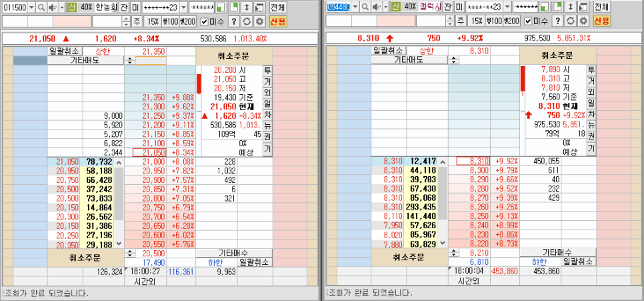Click the bottom-left green square layout icon in 011500 window
The width and height of the screenshot is (644, 301).
pyautogui.click(x=221, y=7)
